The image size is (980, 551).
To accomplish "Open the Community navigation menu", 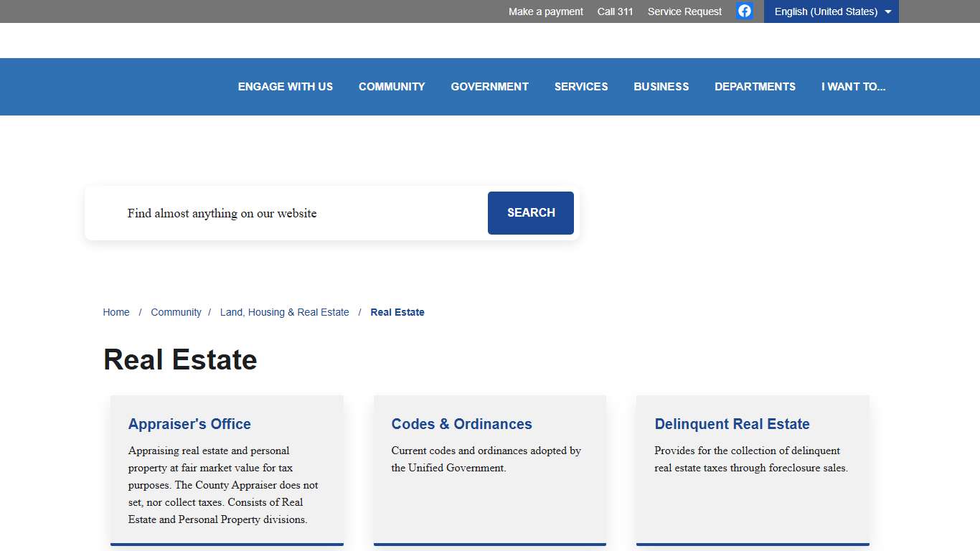I will pyautogui.click(x=392, y=87).
